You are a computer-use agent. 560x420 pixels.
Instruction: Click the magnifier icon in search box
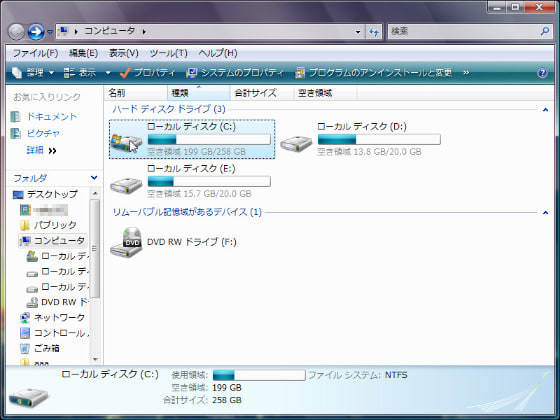tap(545, 31)
